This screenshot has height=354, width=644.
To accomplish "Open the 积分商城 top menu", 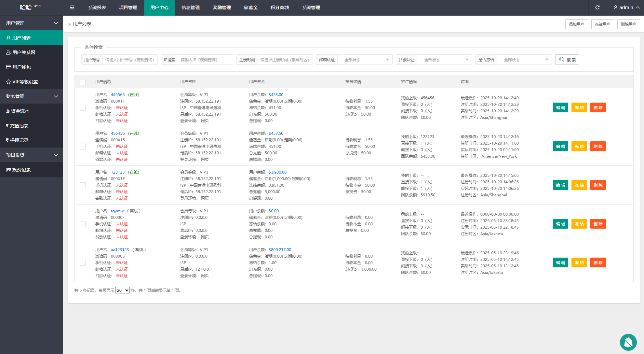I will point(279,7).
